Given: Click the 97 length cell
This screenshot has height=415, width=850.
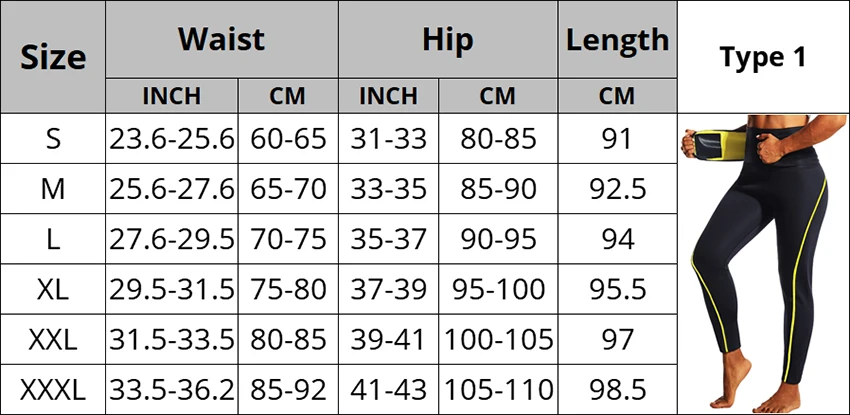Looking at the screenshot, I should [617, 340].
